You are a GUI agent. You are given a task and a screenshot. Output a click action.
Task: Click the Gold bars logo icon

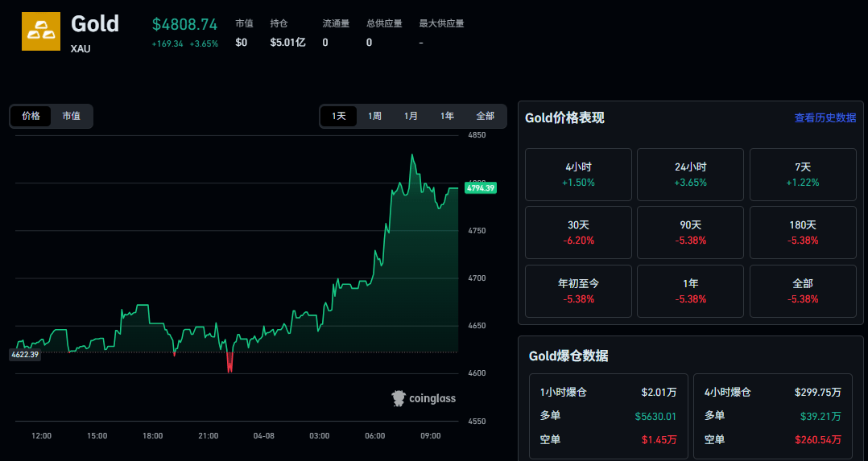pos(41,31)
